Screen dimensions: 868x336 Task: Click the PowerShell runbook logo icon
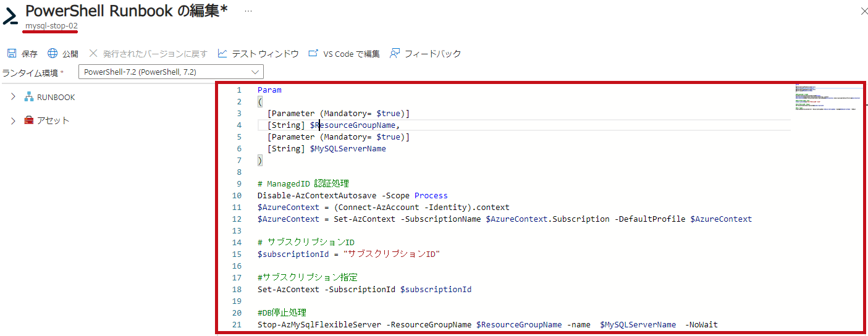10,16
